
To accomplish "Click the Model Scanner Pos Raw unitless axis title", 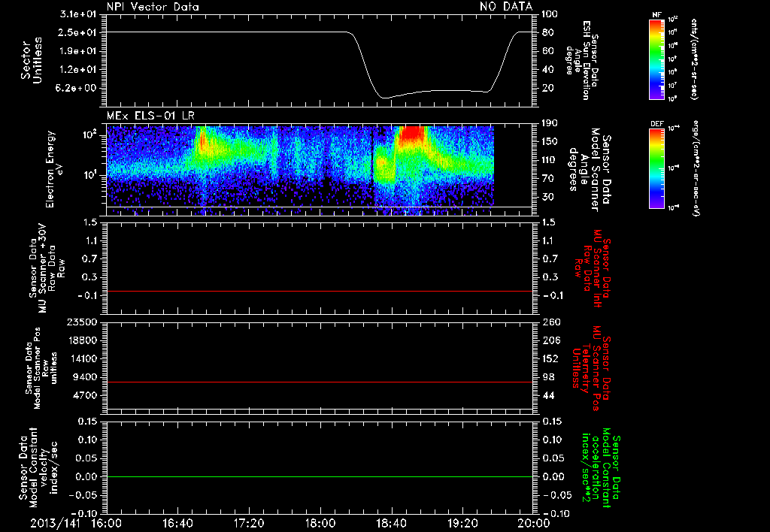I will [41, 368].
